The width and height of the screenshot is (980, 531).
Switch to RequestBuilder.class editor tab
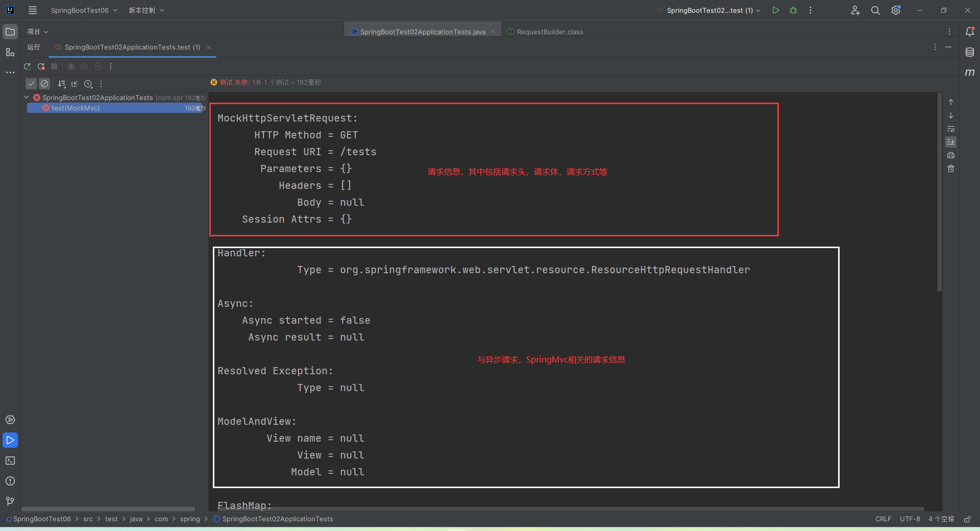[545, 32]
